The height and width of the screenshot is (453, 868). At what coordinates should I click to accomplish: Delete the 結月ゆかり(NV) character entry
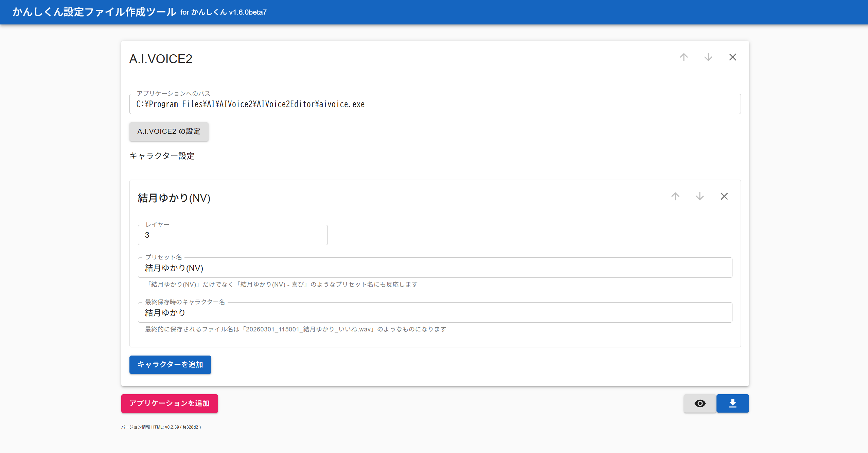pyautogui.click(x=724, y=196)
